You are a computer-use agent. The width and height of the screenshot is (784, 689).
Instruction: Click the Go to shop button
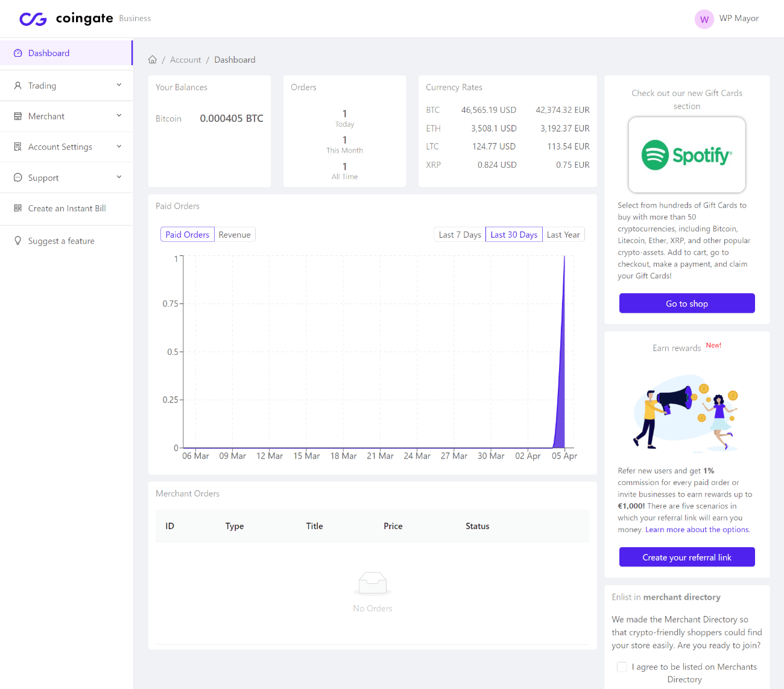coord(687,303)
